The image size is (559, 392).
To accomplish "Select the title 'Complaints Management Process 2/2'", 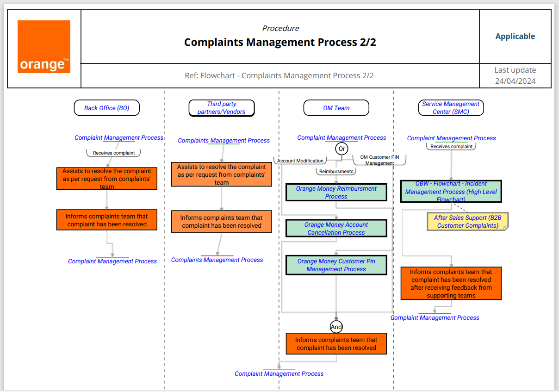I will pos(280,42).
